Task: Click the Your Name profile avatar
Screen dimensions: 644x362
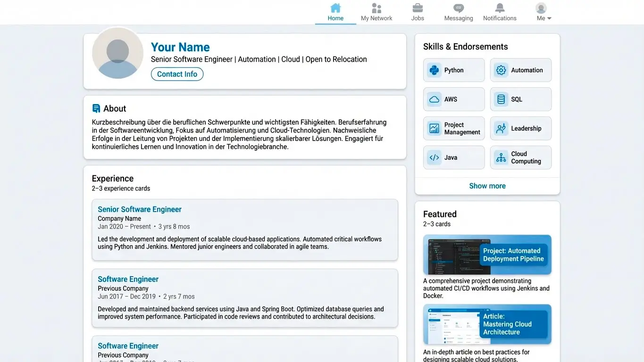Action: coord(117,54)
